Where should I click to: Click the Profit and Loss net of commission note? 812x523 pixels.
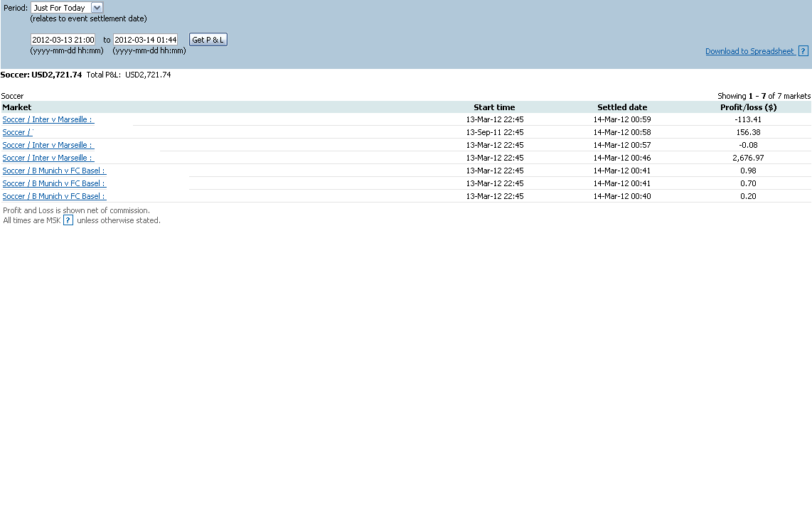click(76, 210)
